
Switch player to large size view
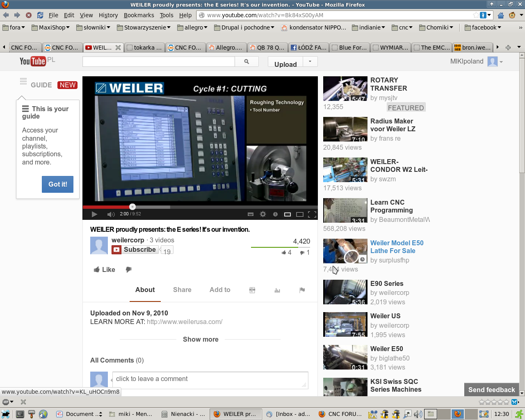[x=300, y=214]
